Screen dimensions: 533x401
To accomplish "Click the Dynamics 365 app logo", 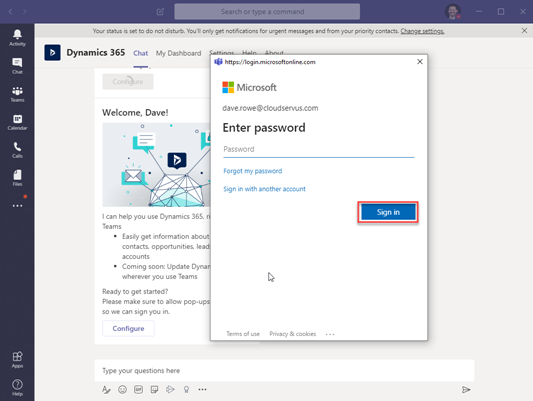I will [52, 53].
